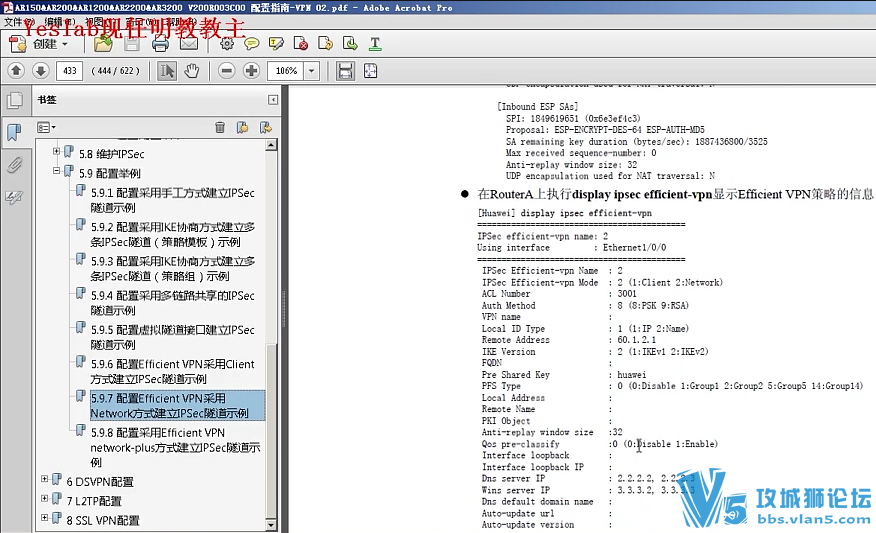Click bookmarks list scrollbar up arrow
876x533 pixels.
pos(271,145)
